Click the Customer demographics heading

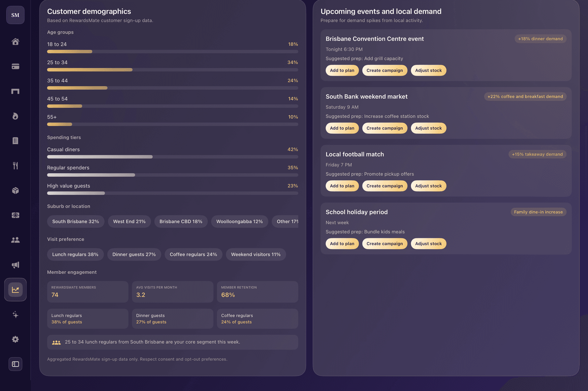pyautogui.click(x=89, y=11)
